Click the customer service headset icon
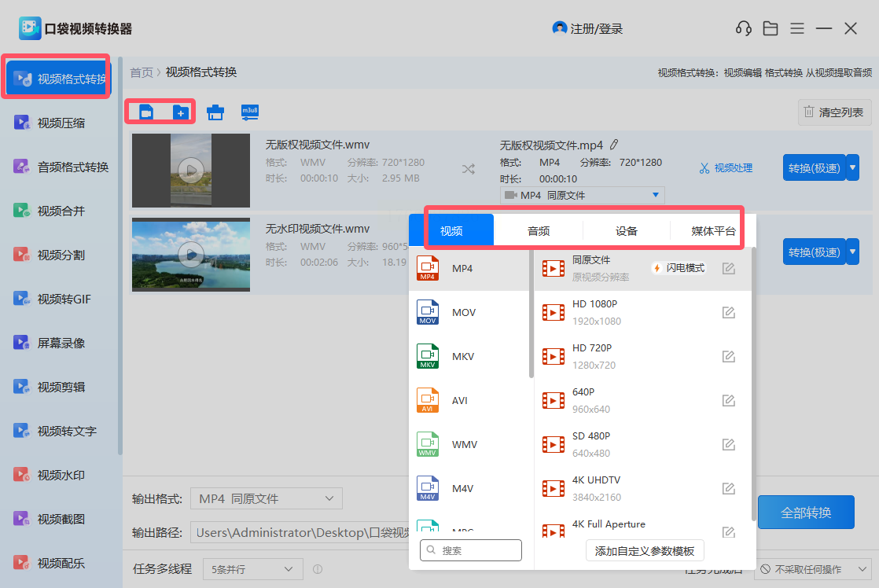 (743, 29)
